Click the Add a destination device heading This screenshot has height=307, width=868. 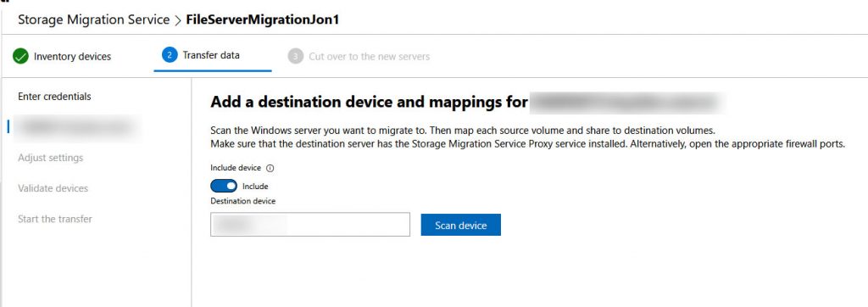point(369,103)
